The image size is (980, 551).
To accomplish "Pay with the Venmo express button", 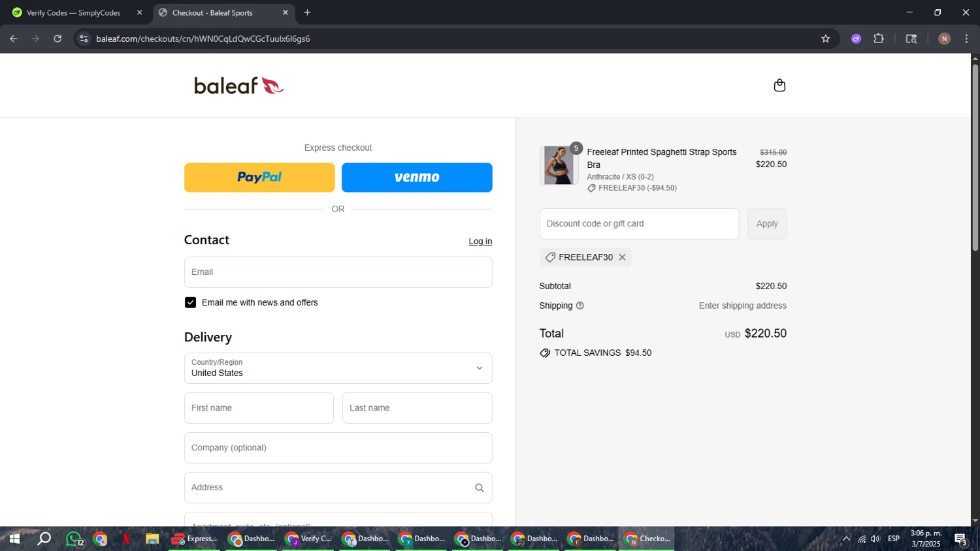I will [417, 178].
